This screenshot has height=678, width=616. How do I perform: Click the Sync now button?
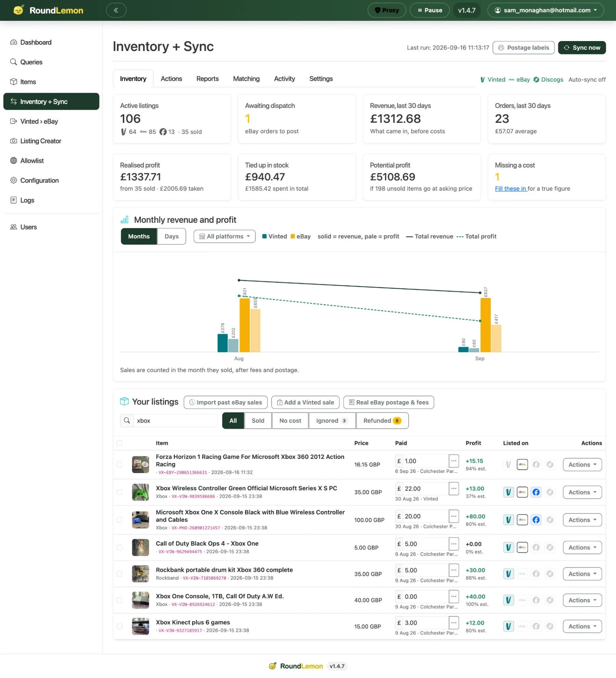(x=582, y=48)
